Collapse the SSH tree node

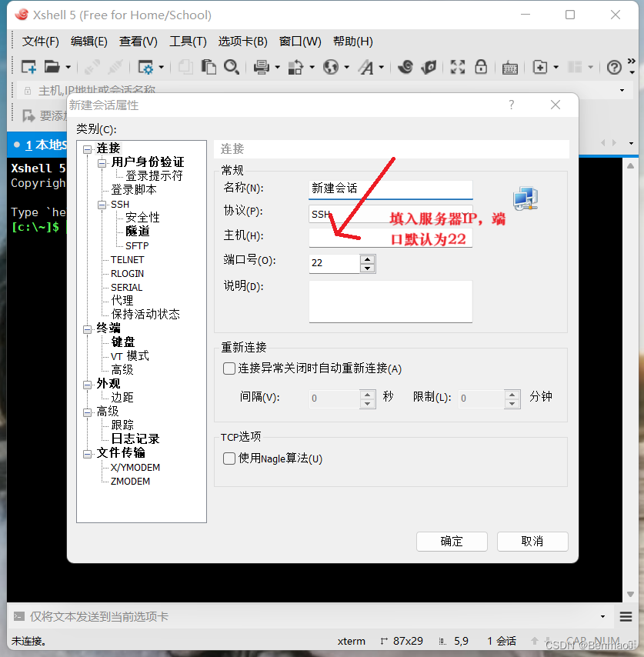click(x=102, y=205)
